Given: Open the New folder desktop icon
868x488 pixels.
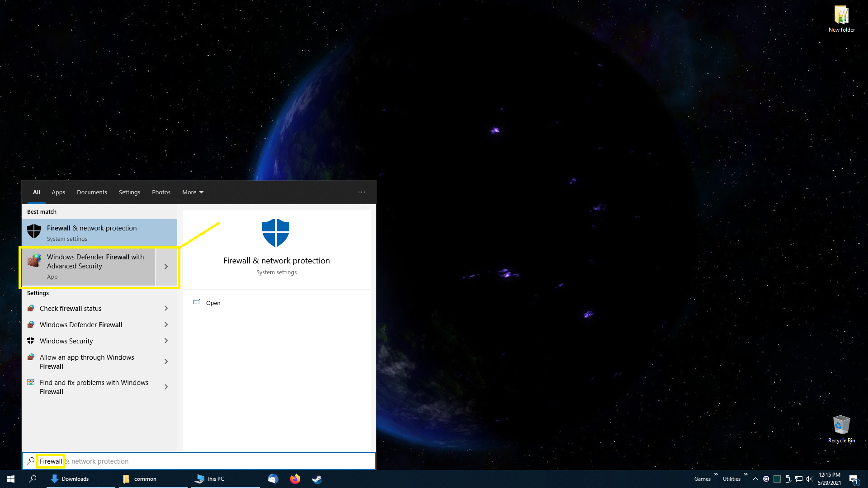Looking at the screenshot, I should pyautogui.click(x=841, y=19).
